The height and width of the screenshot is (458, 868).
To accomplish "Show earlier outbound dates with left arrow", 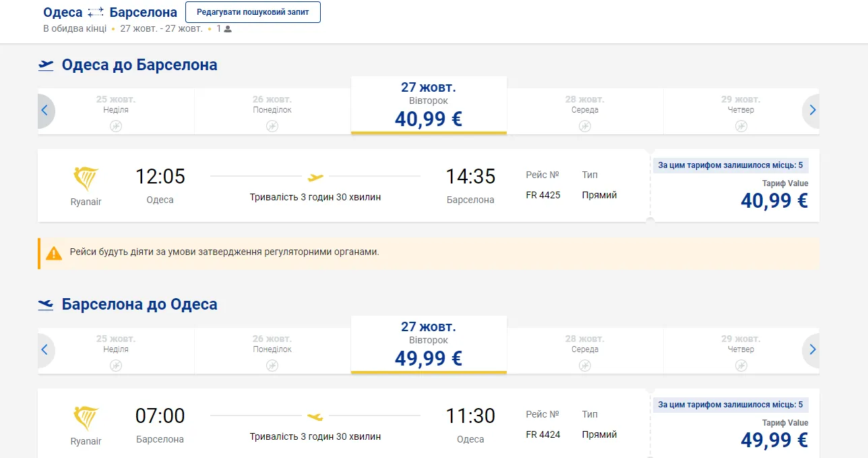I will click(45, 111).
